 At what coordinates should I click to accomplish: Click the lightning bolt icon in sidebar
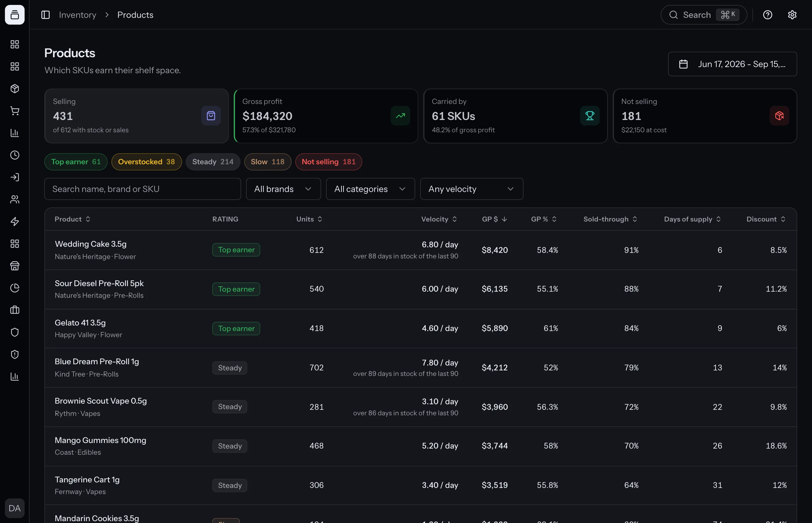[x=14, y=222]
